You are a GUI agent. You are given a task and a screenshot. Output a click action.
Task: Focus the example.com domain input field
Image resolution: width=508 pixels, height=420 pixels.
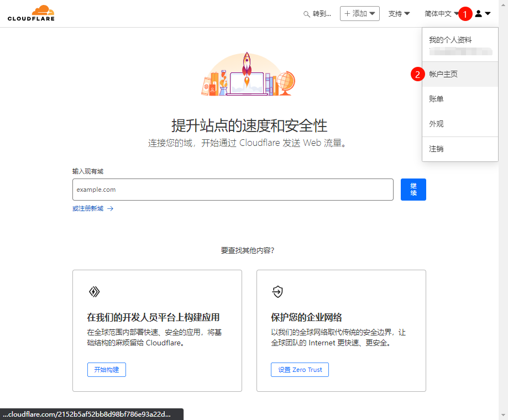pos(232,190)
